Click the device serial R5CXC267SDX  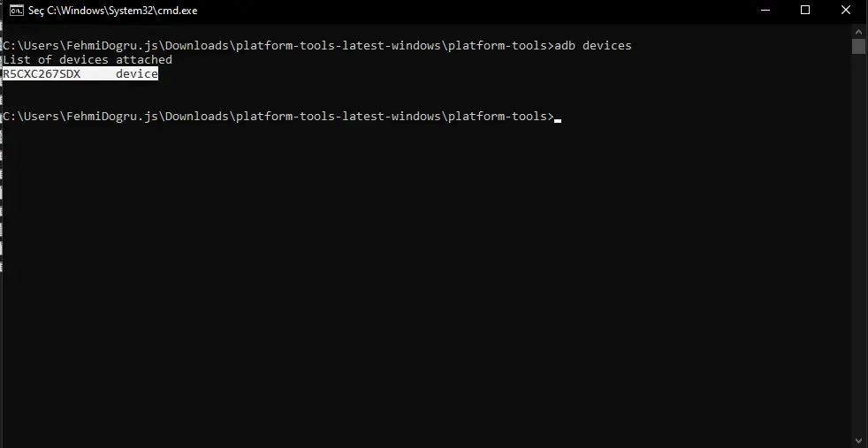(42, 74)
